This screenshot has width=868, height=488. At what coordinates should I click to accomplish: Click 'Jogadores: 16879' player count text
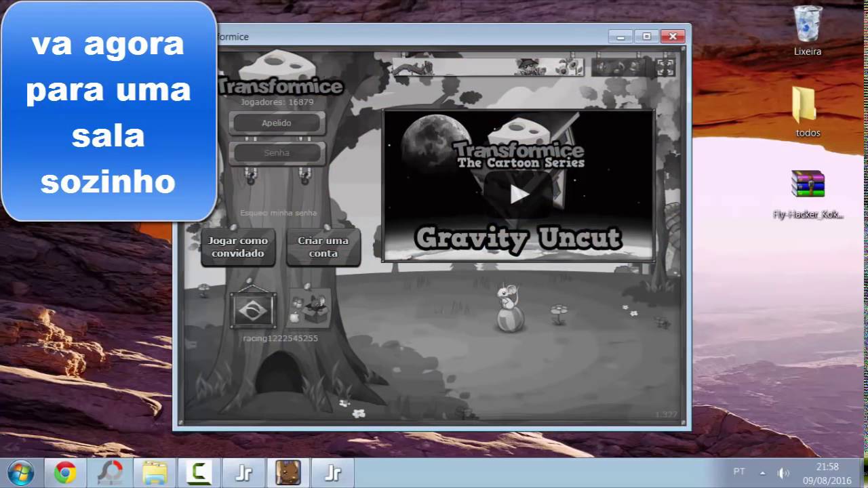click(277, 102)
